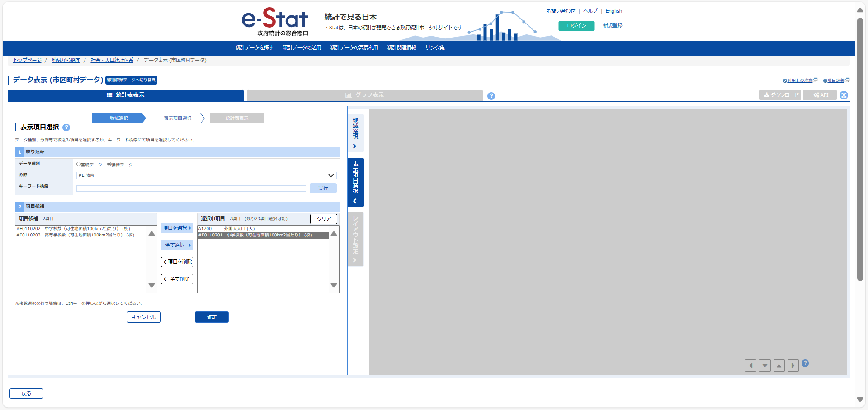Click the 確定 button
The height and width of the screenshot is (410, 868).
click(x=212, y=317)
